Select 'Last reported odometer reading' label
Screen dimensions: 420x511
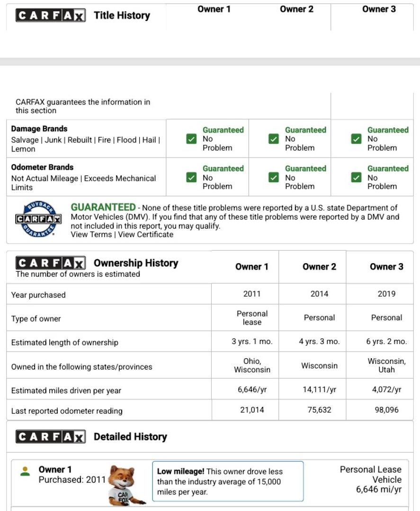(x=67, y=411)
